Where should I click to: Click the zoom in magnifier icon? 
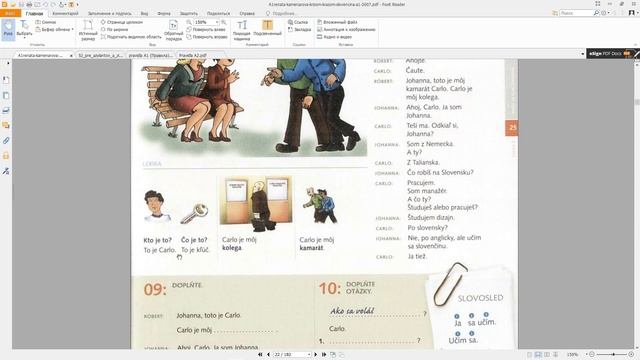[224, 22]
